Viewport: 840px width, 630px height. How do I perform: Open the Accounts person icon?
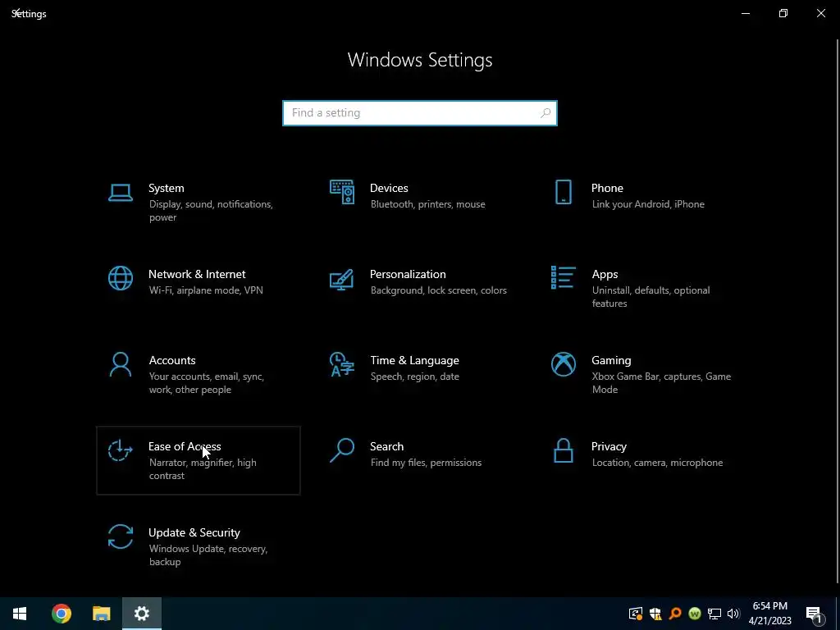[121, 364]
